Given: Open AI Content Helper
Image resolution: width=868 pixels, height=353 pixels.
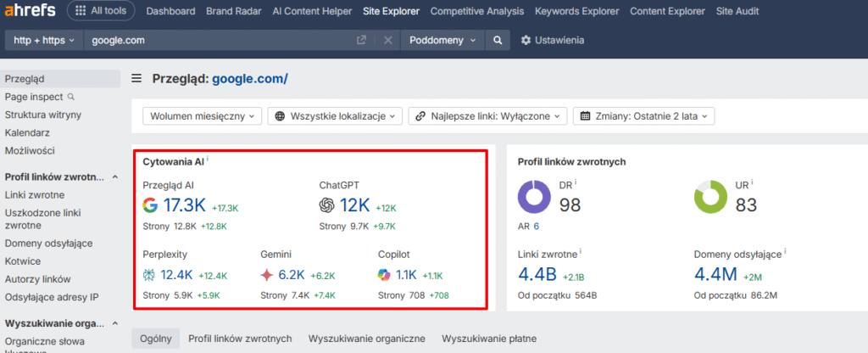Looking at the screenshot, I should click(x=312, y=11).
